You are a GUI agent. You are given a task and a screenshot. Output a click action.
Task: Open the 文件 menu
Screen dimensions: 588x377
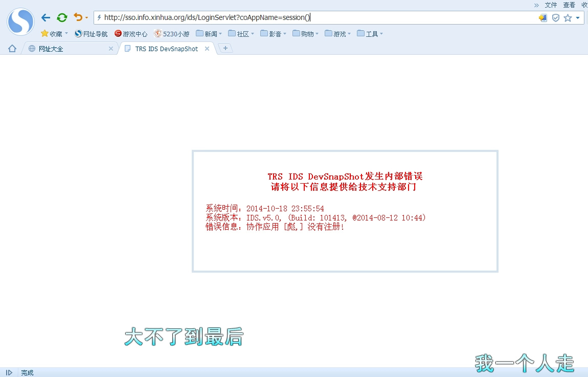pos(551,5)
